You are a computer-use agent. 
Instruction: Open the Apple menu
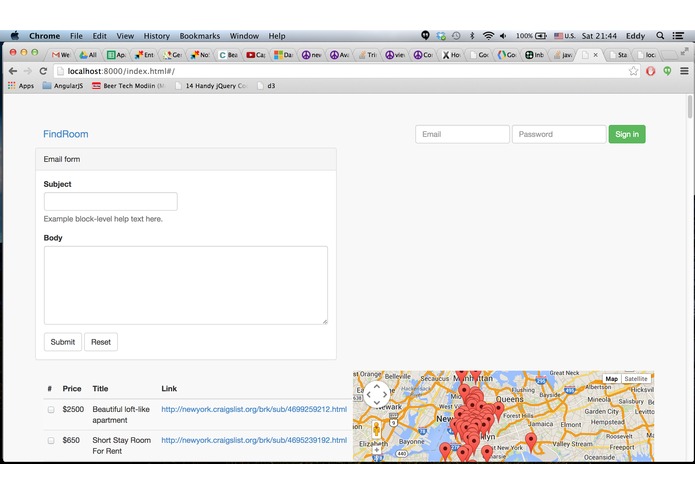point(15,36)
